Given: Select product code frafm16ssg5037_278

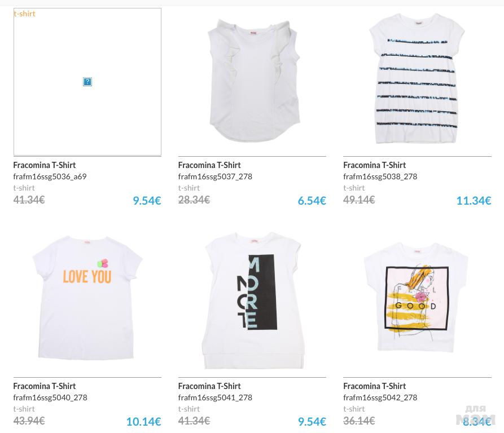Looking at the screenshot, I should pyautogui.click(x=215, y=176).
